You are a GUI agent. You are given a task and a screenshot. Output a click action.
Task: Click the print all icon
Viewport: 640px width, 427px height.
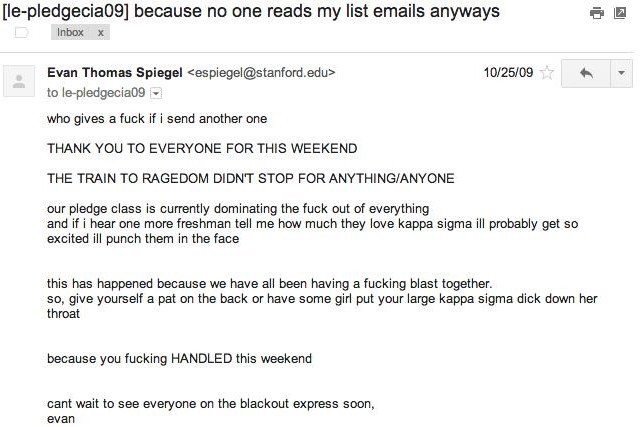click(596, 13)
